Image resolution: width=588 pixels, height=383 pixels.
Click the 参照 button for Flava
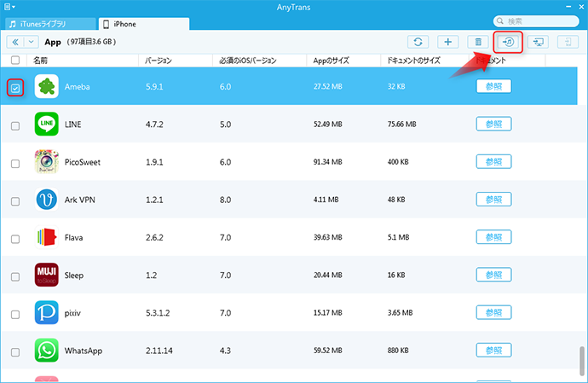coord(494,237)
